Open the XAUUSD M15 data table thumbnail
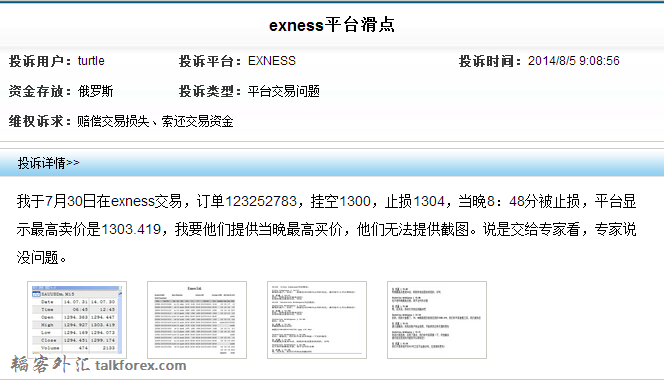The width and height of the screenshot is (664, 380). (77, 320)
